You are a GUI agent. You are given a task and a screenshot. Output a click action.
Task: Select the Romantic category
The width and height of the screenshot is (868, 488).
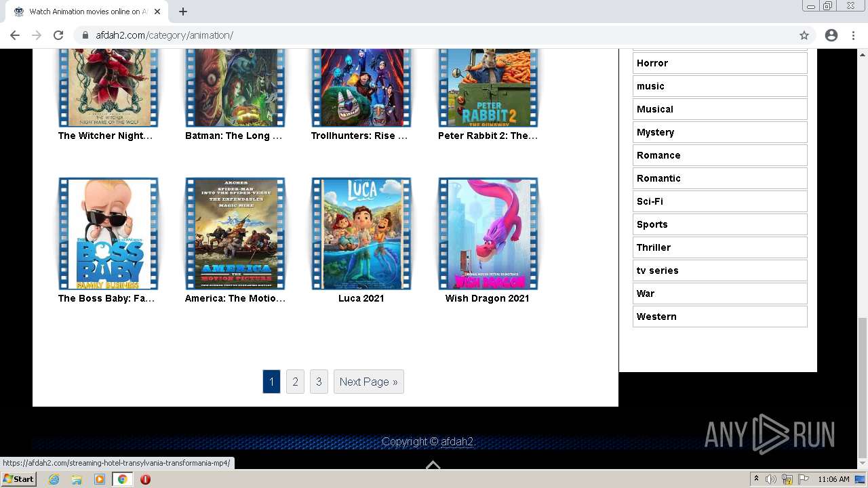tap(720, 178)
